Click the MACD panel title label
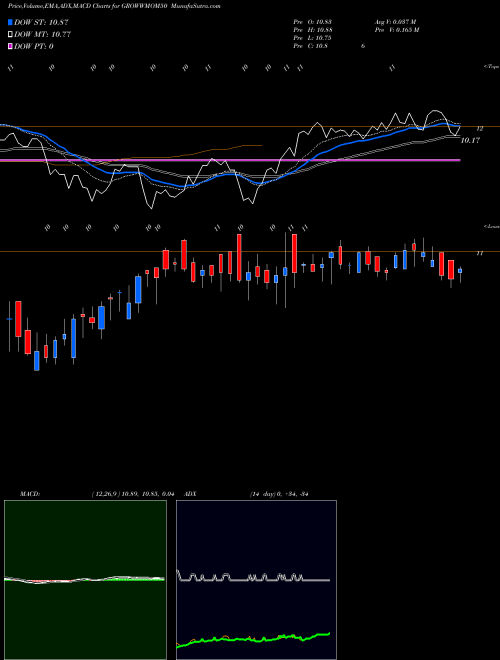Viewport: 500px width, 660px height. 29,494
